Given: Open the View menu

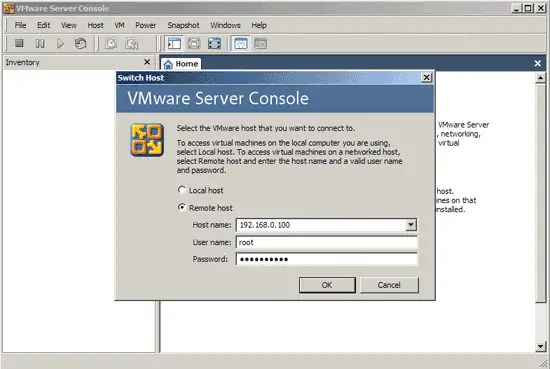Looking at the screenshot, I should pyautogui.click(x=69, y=25).
